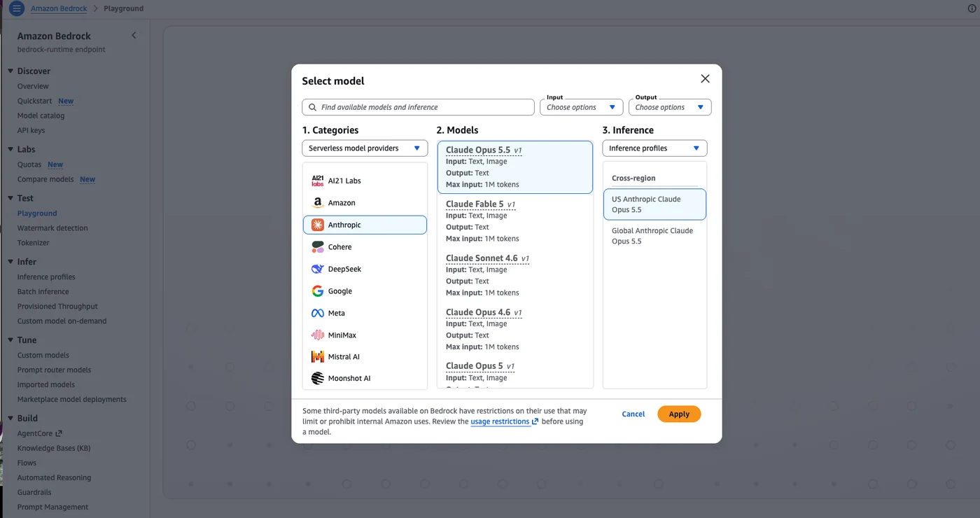Image resolution: width=980 pixels, height=518 pixels.
Task: Select the MiniMax provider logo
Action: click(x=318, y=335)
